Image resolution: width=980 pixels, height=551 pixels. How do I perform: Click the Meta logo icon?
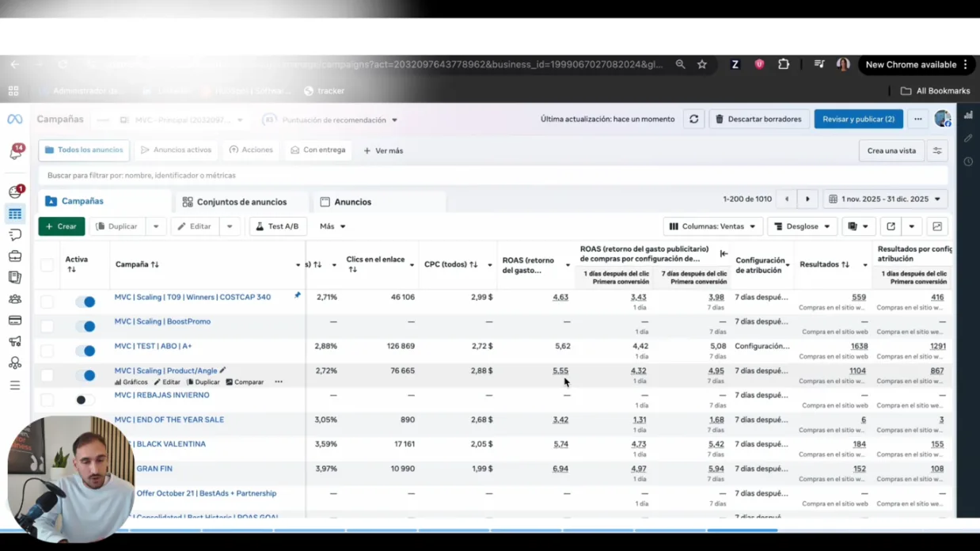pyautogui.click(x=15, y=120)
